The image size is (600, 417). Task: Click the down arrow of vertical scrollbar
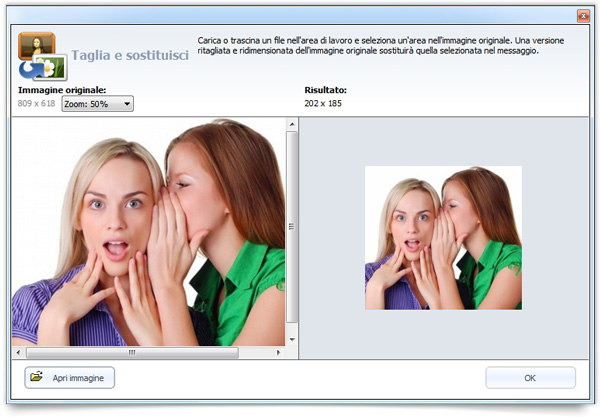(x=292, y=339)
